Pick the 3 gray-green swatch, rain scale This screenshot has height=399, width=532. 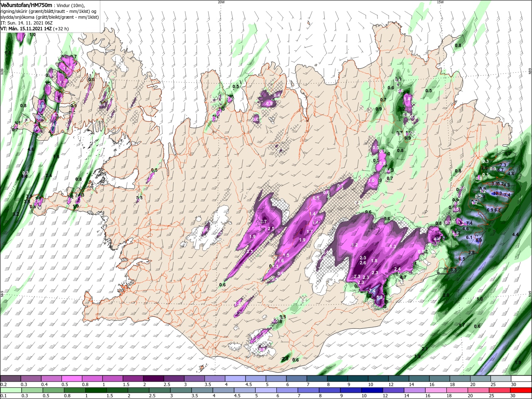181,390
